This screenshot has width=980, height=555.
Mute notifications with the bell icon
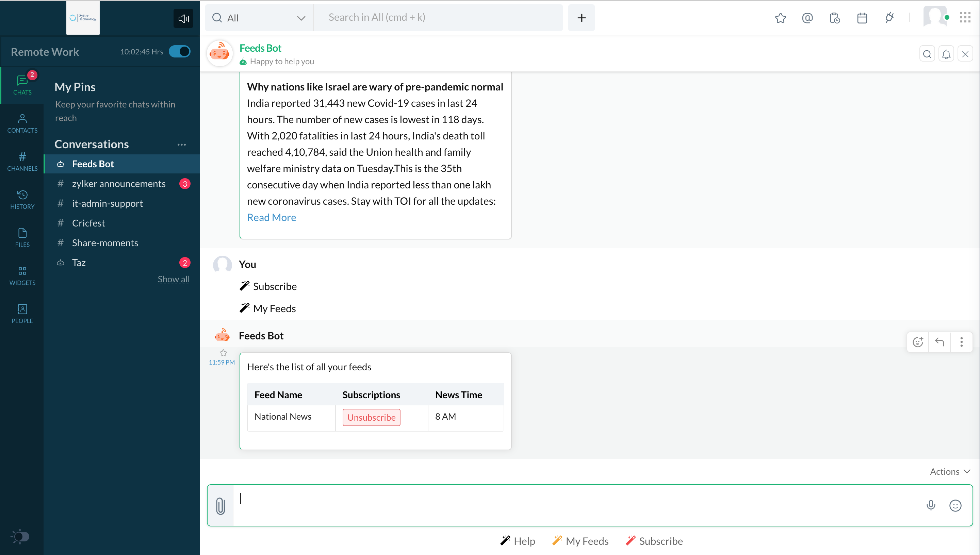[x=946, y=54]
